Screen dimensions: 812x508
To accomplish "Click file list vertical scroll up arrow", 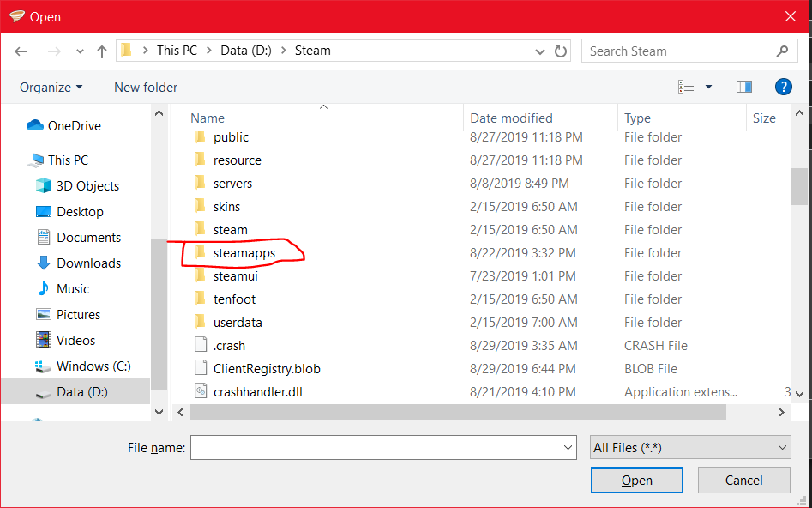I will click(799, 113).
